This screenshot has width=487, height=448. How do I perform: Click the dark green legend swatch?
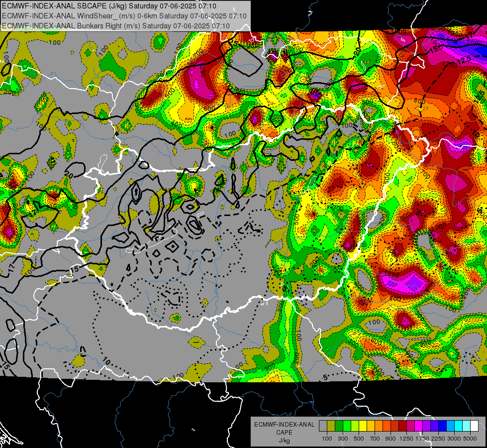click(339, 426)
